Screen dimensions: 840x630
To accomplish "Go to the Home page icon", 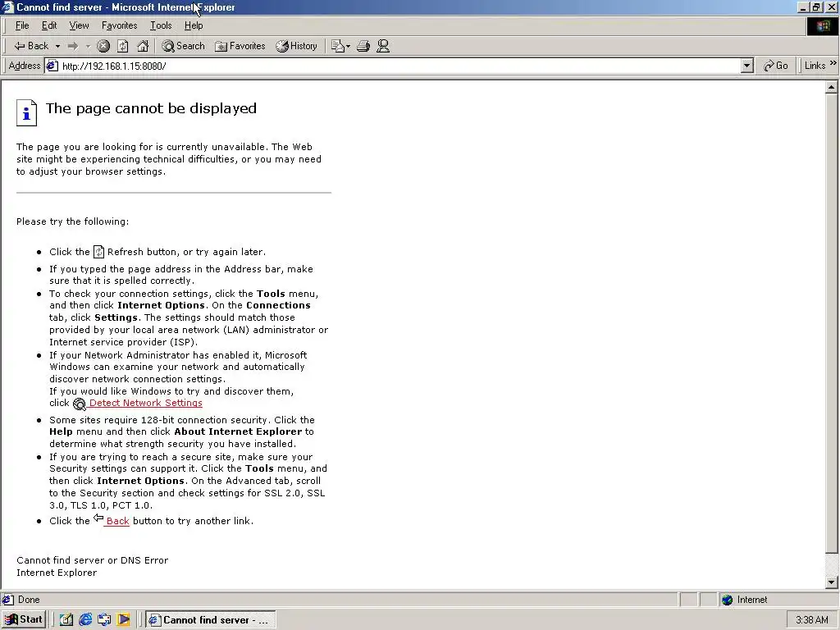I will point(143,46).
